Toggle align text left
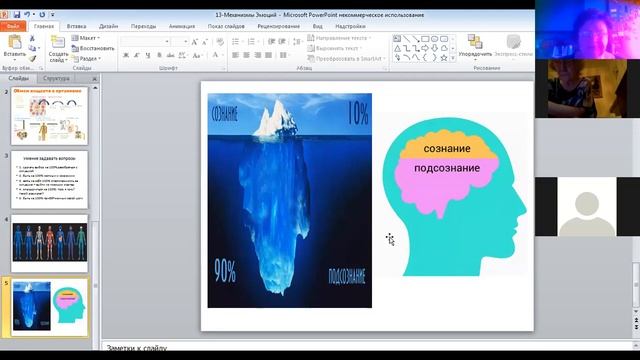Image resolution: width=640 pixels, height=360 pixels. tap(236, 55)
